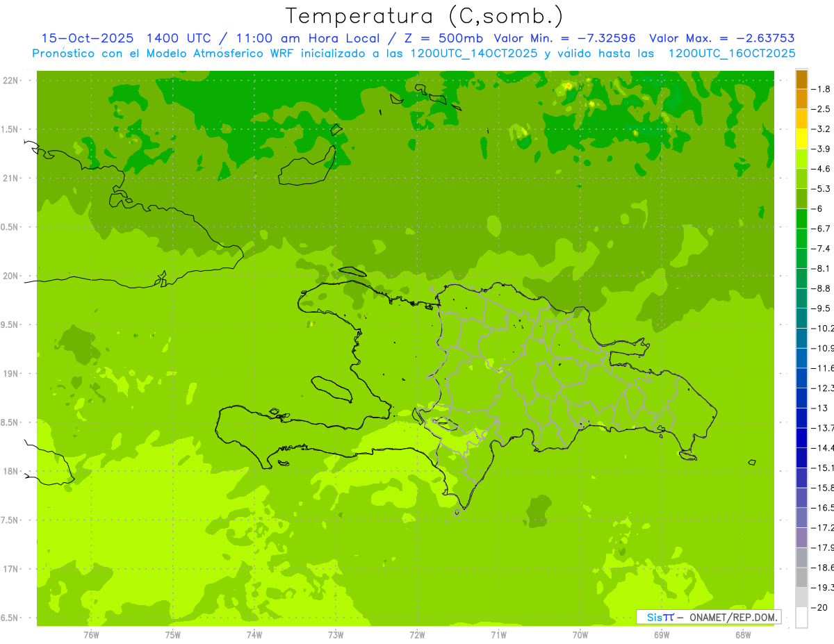Click the purple swatch between -17.2 and -17.9

click(801, 538)
